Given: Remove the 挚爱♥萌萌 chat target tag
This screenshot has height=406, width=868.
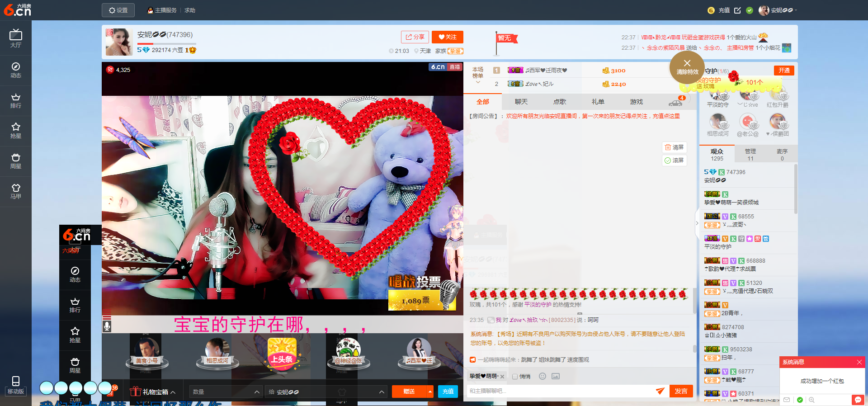Looking at the screenshot, I should click(502, 377).
